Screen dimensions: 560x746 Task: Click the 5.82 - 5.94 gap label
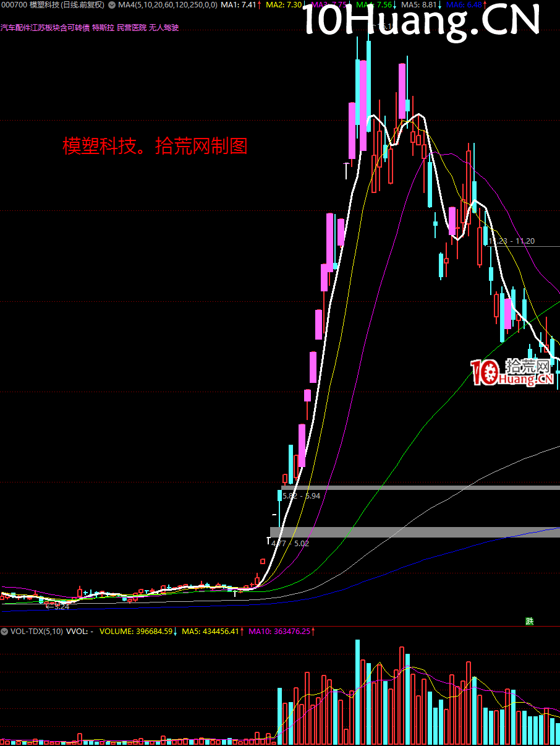pos(301,495)
